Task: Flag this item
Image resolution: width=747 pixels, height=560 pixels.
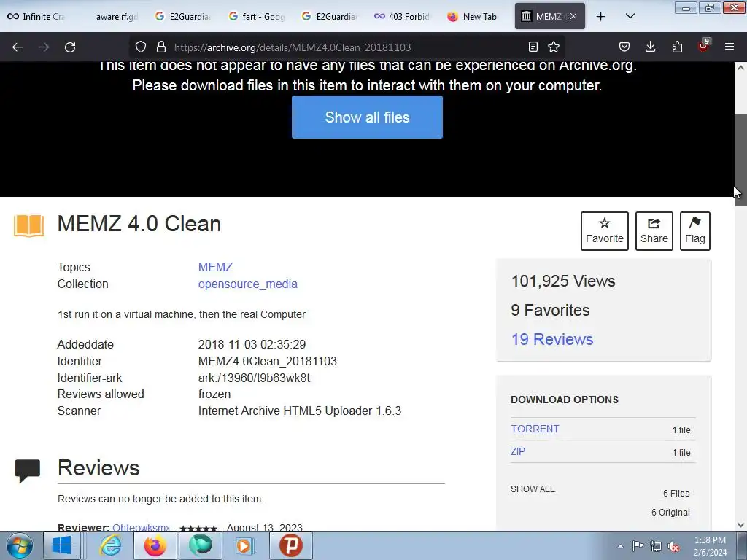Action: [695, 231]
